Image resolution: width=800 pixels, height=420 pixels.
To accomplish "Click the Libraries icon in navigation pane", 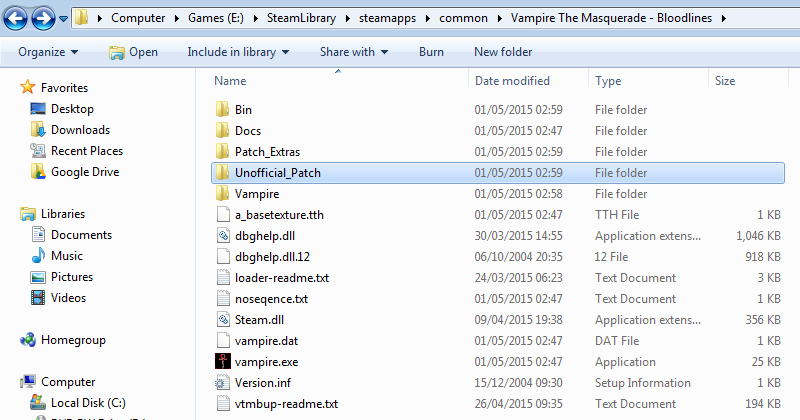I will pyautogui.click(x=28, y=214).
